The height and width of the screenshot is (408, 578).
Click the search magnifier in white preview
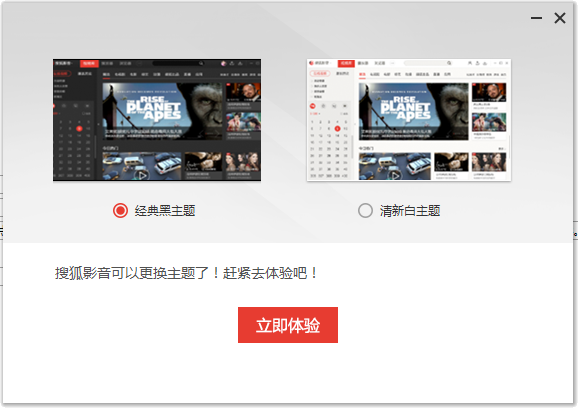[449, 63]
